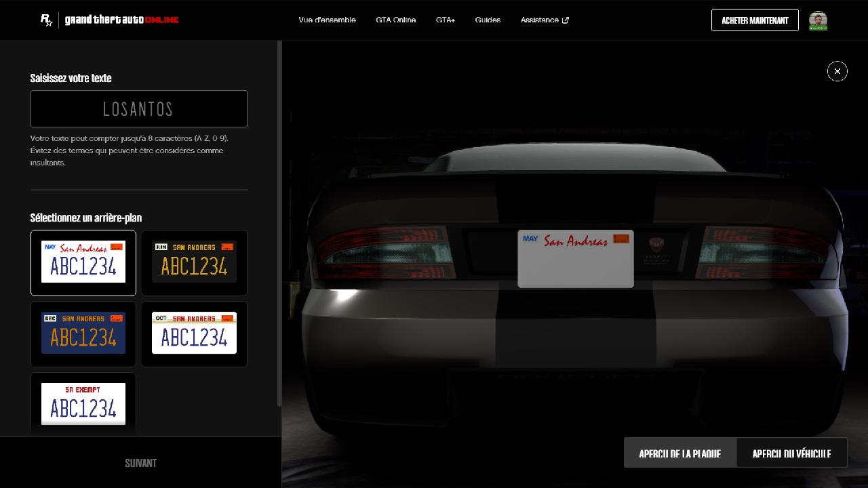Switch to Aperçu de la plaque view
This screenshot has width=868, height=488.
point(679,453)
